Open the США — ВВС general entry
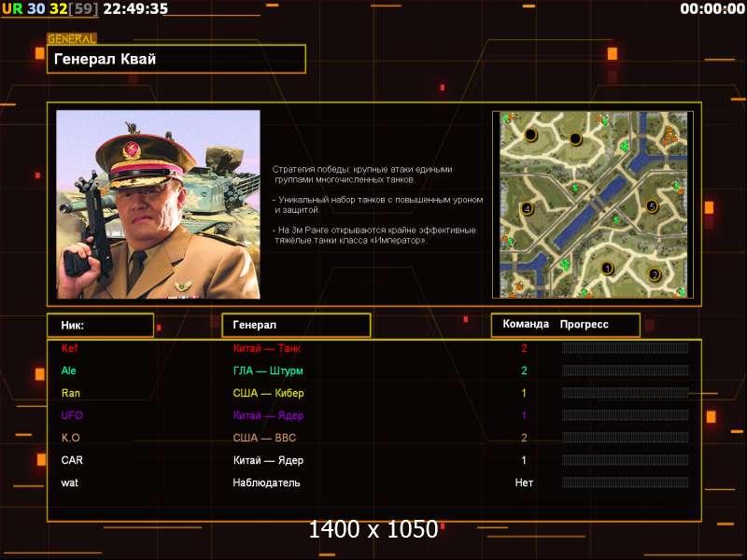Image resolution: width=747 pixels, height=560 pixels. click(x=264, y=438)
